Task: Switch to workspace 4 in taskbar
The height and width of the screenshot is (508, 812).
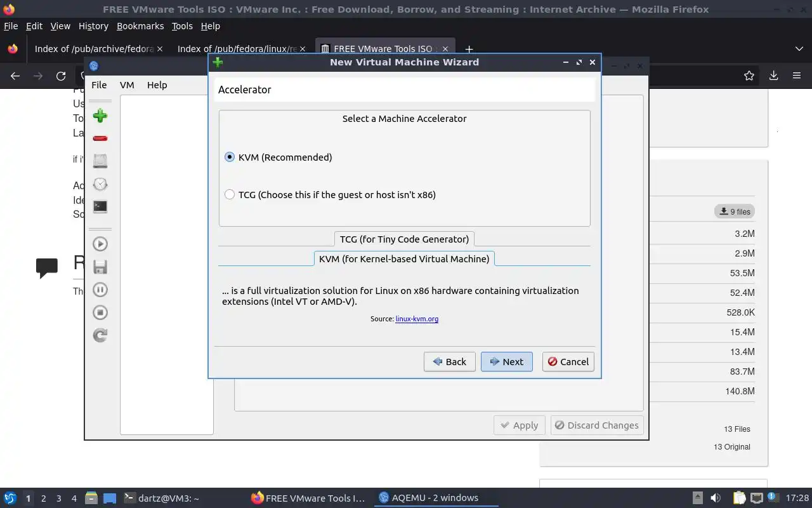Action: point(74,498)
